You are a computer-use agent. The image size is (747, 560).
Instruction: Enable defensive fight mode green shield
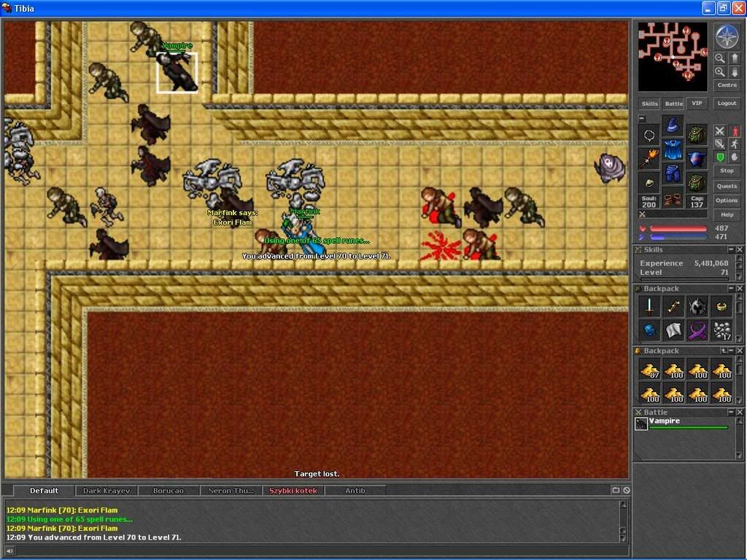[x=720, y=157]
